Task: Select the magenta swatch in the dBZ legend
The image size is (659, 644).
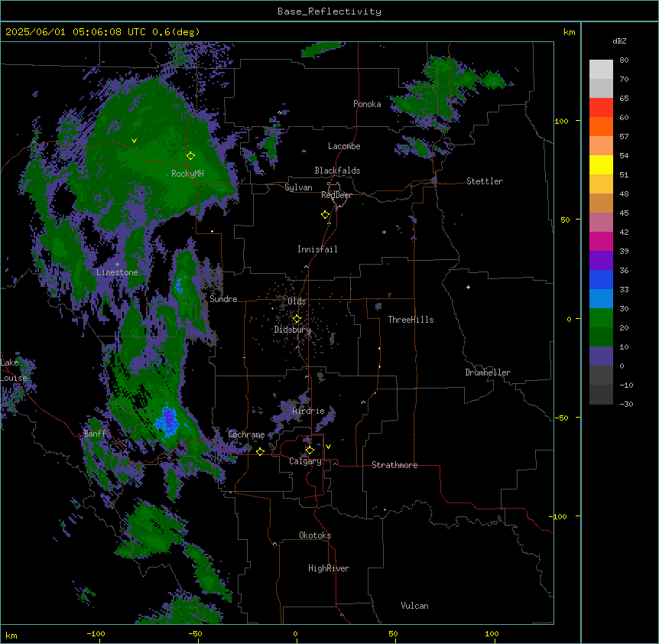Action: pos(601,241)
